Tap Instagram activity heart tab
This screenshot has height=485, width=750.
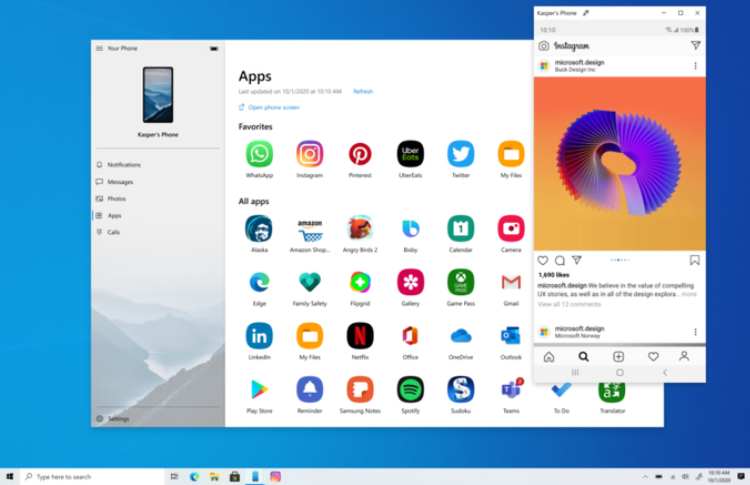[x=653, y=356]
